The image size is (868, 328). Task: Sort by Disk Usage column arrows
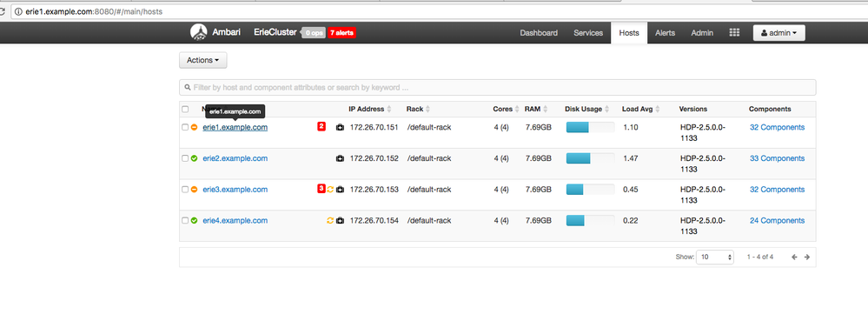[607, 109]
